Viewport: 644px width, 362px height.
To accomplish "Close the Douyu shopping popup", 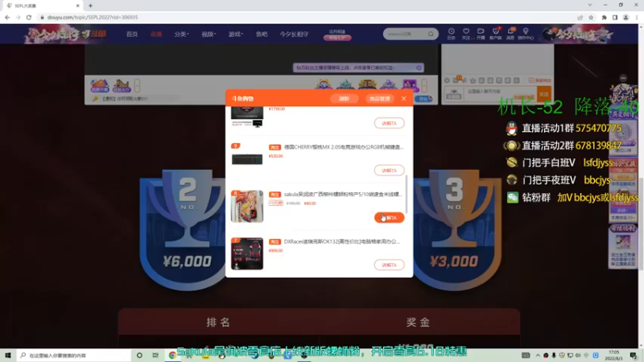I will [404, 98].
